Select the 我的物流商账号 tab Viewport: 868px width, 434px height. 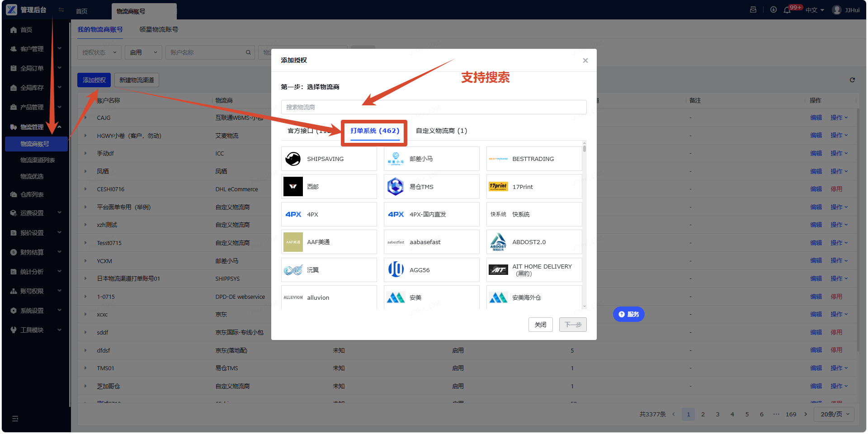(100, 29)
